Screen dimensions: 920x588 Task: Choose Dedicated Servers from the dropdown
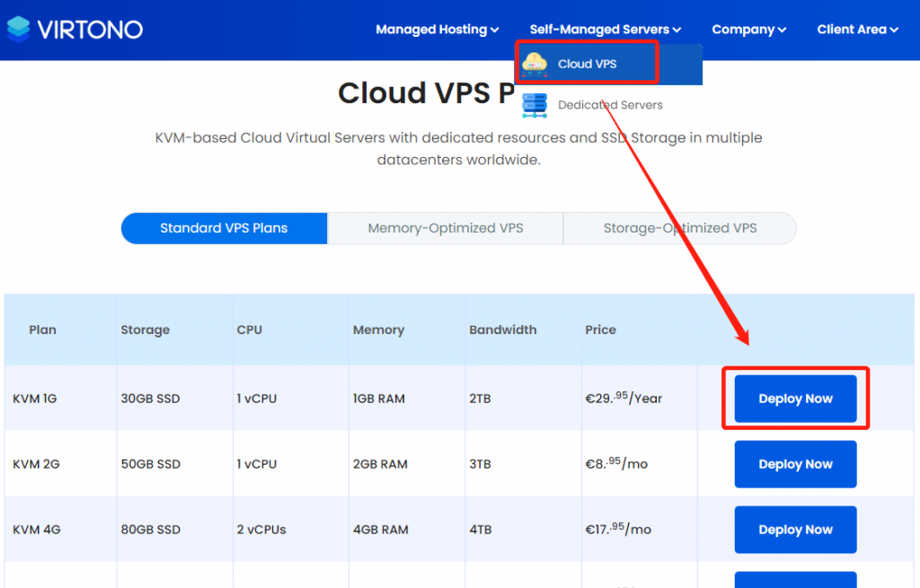pyautogui.click(x=609, y=105)
